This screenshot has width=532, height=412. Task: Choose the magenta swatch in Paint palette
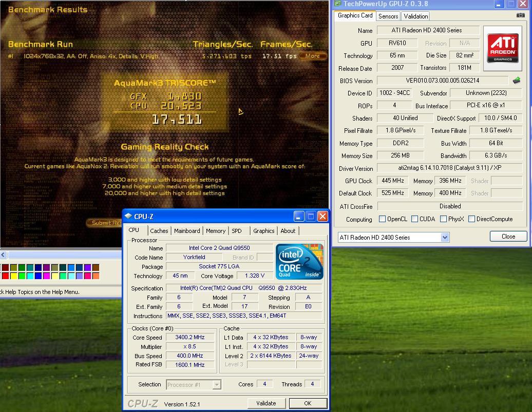[47, 276]
